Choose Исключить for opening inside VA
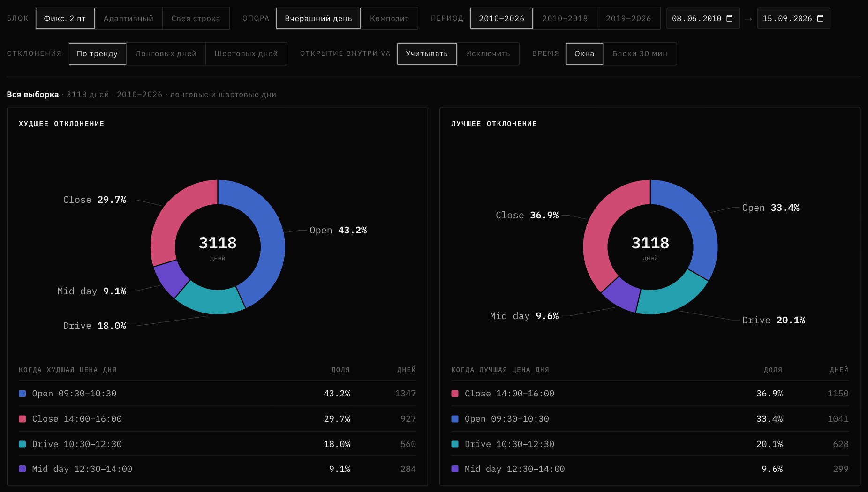This screenshot has height=492, width=868. [488, 53]
